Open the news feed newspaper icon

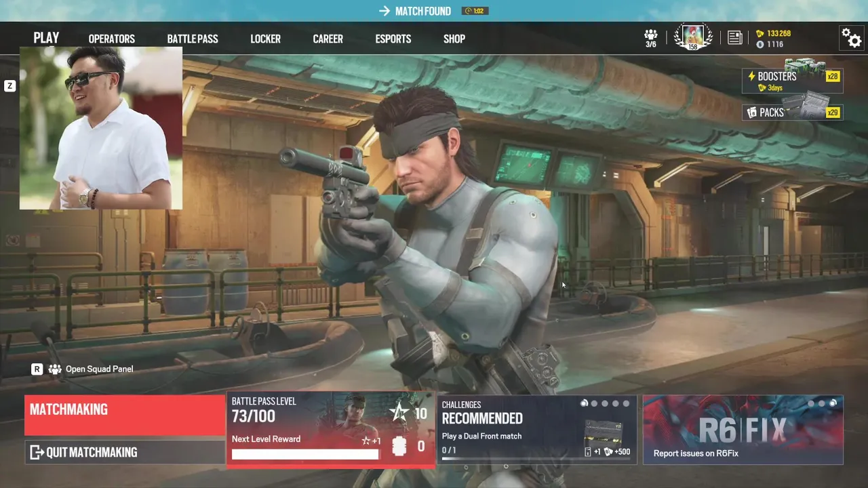(x=734, y=37)
